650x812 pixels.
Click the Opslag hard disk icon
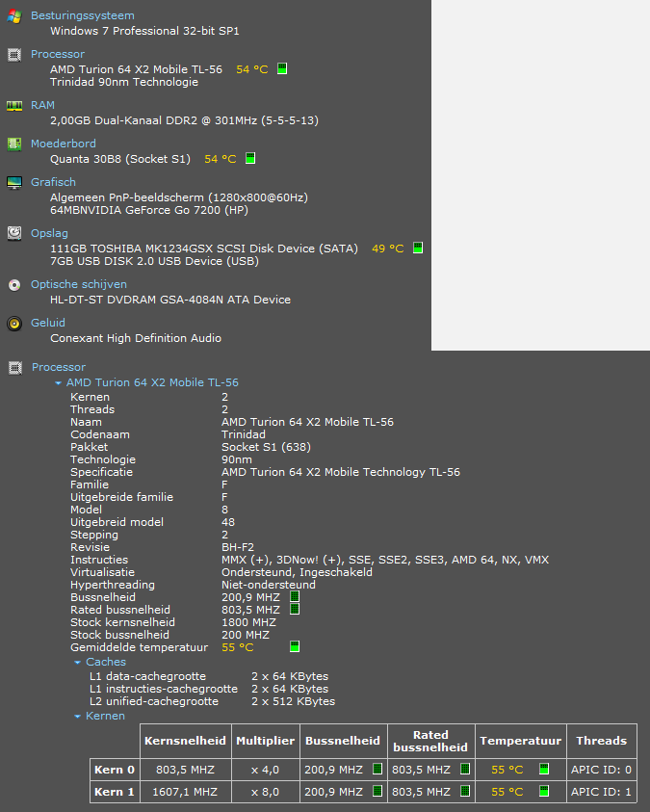click(14, 233)
